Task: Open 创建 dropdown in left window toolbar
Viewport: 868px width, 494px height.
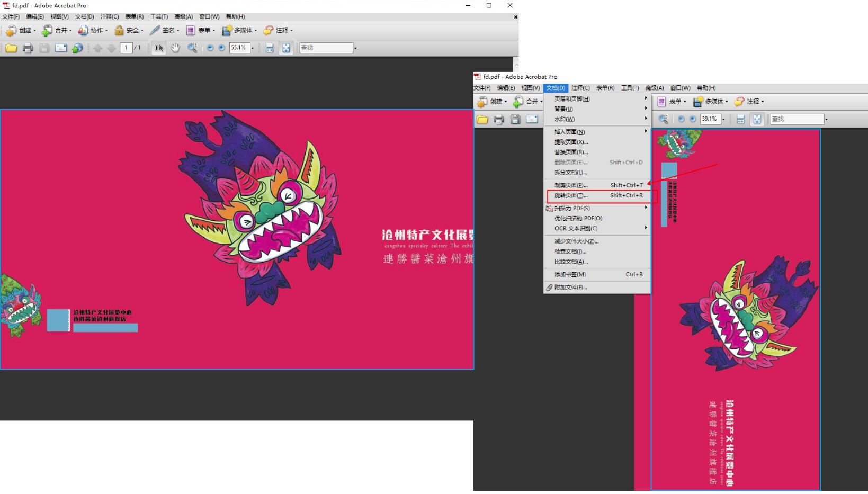Action: point(21,30)
